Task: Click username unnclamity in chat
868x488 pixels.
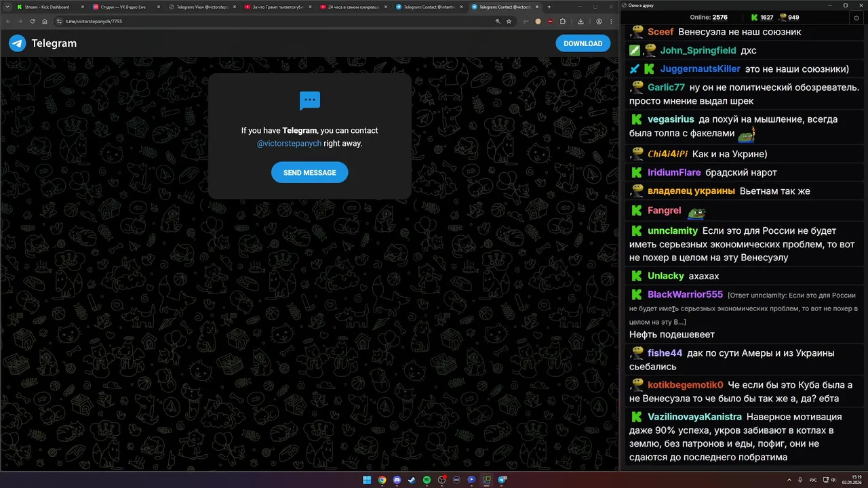Action: [672, 230]
